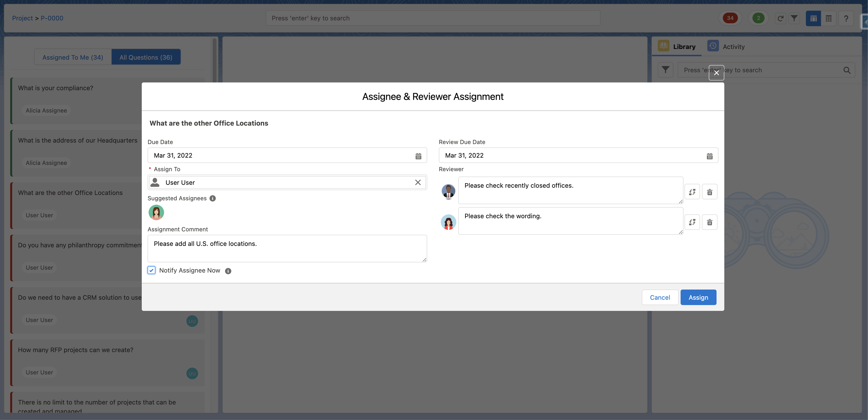868x420 pixels.
Task: Click the UU avatar on CRM question
Action: point(192,321)
